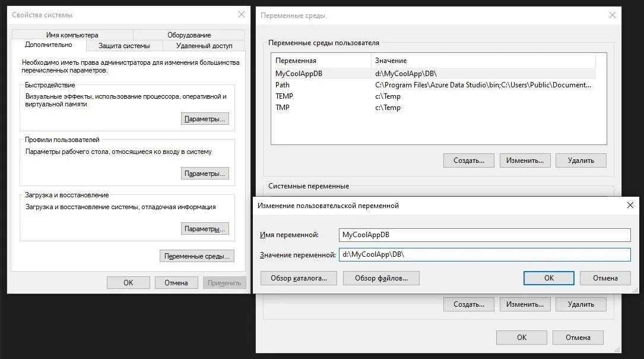
Task: Open Быстродействие Параметры button
Action: click(205, 119)
